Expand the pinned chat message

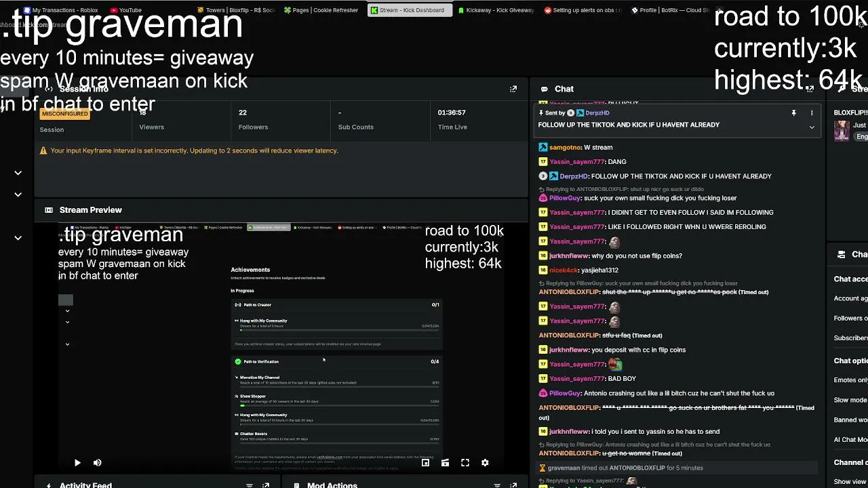(x=812, y=127)
